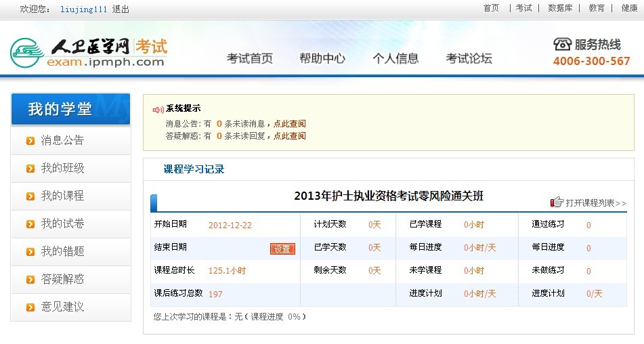Click the 您上次学习的课程是 status line
The width and height of the screenshot is (644, 344).
point(230,316)
